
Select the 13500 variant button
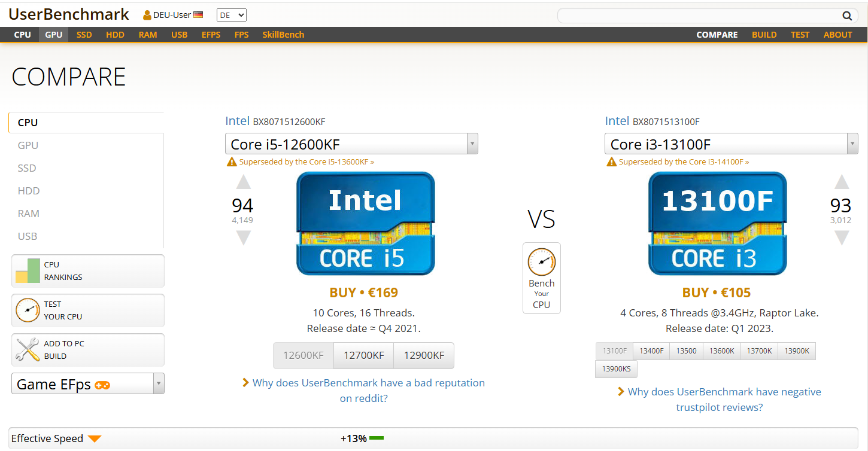pos(686,351)
